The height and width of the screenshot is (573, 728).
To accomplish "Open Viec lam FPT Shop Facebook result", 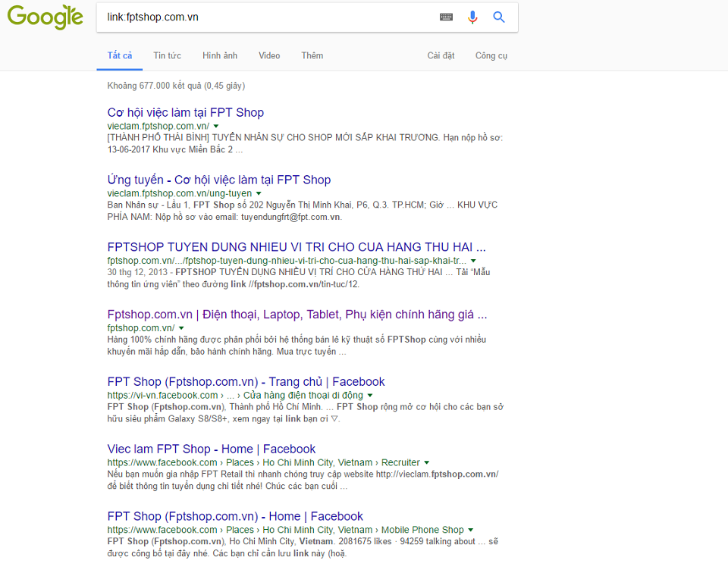I will click(x=212, y=449).
